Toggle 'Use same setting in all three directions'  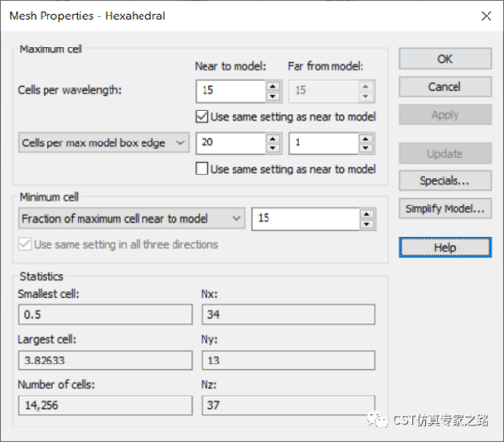pos(25,244)
